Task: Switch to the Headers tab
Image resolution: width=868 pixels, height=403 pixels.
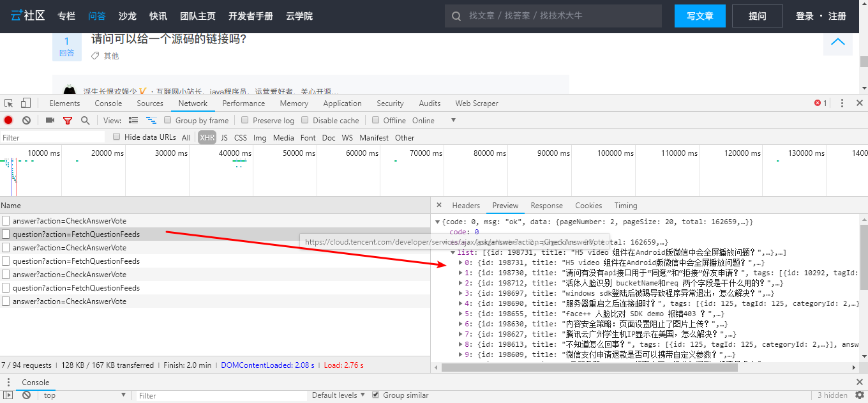Action: 466,206
